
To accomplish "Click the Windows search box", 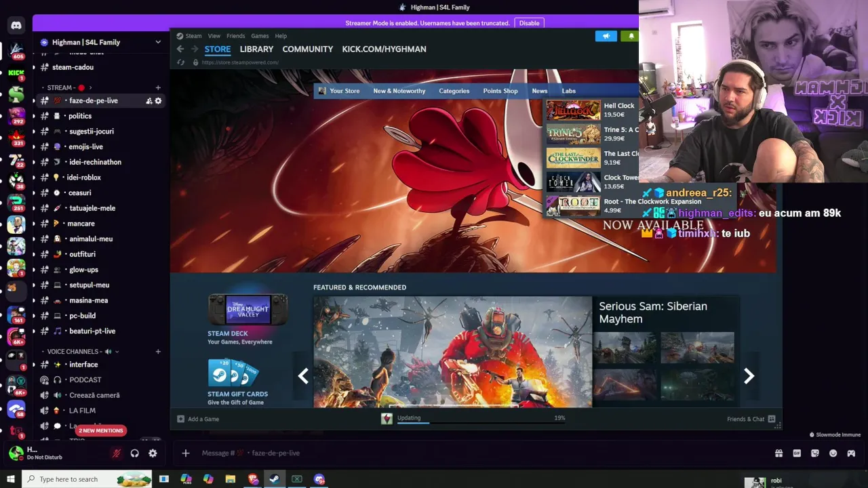I will pos(88,479).
